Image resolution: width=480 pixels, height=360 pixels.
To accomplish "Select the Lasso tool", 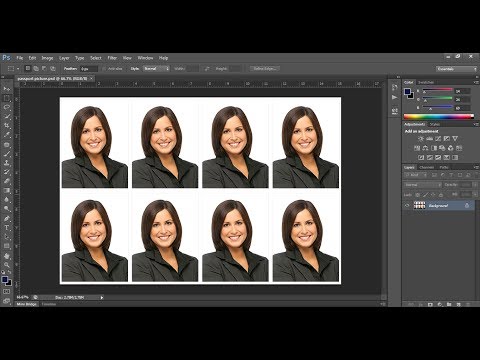I will coord(7,107).
